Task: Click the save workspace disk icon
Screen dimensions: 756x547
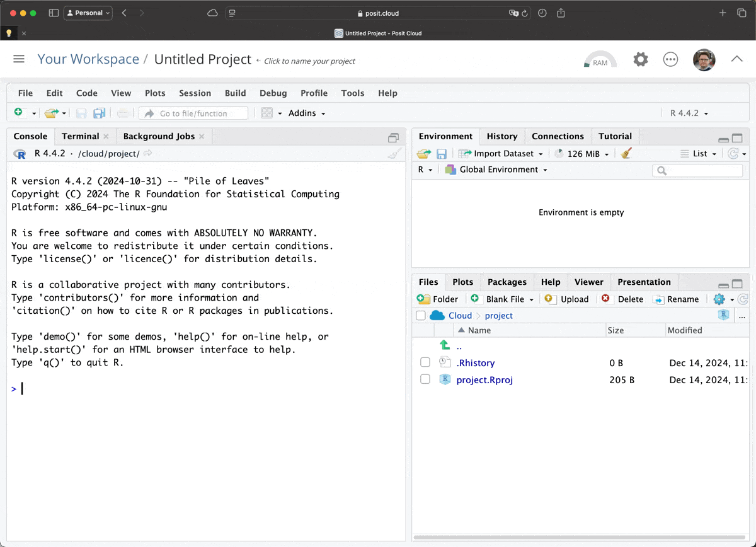Action: (442, 154)
